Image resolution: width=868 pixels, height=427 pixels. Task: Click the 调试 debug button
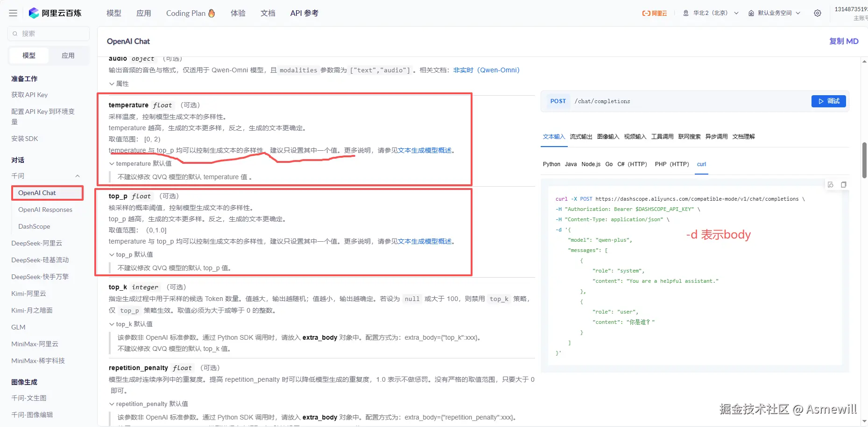click(x=829, y=101)
